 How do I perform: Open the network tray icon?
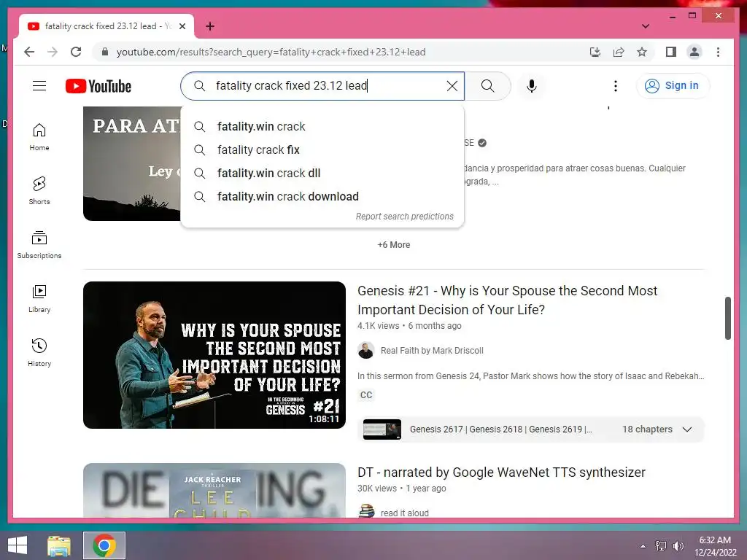661,546
